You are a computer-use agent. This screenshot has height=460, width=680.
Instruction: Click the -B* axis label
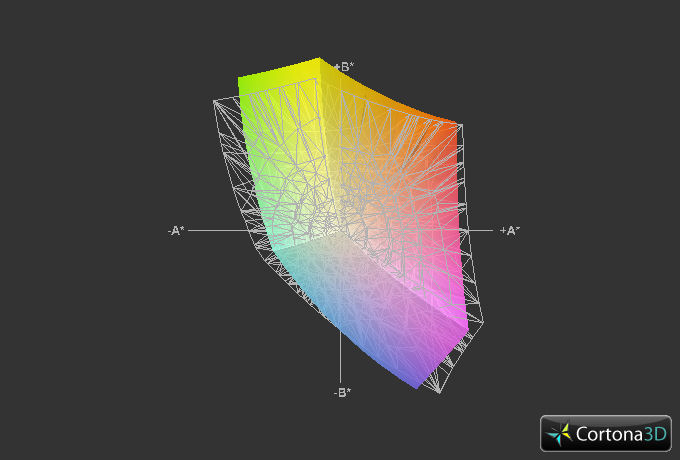pos(342,392)
